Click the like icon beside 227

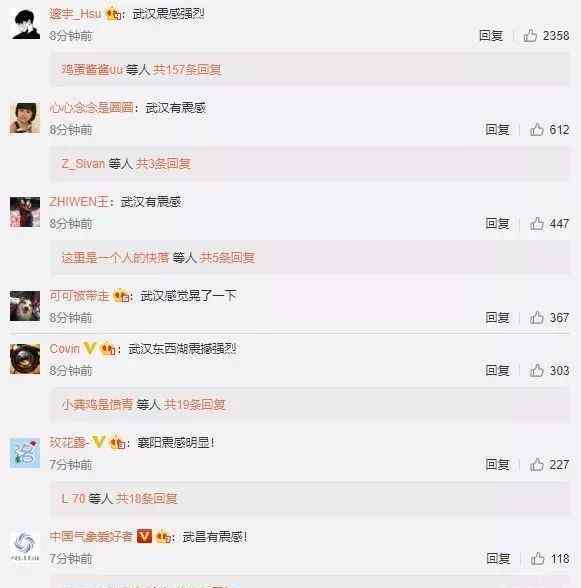click(x=536, y=465)
